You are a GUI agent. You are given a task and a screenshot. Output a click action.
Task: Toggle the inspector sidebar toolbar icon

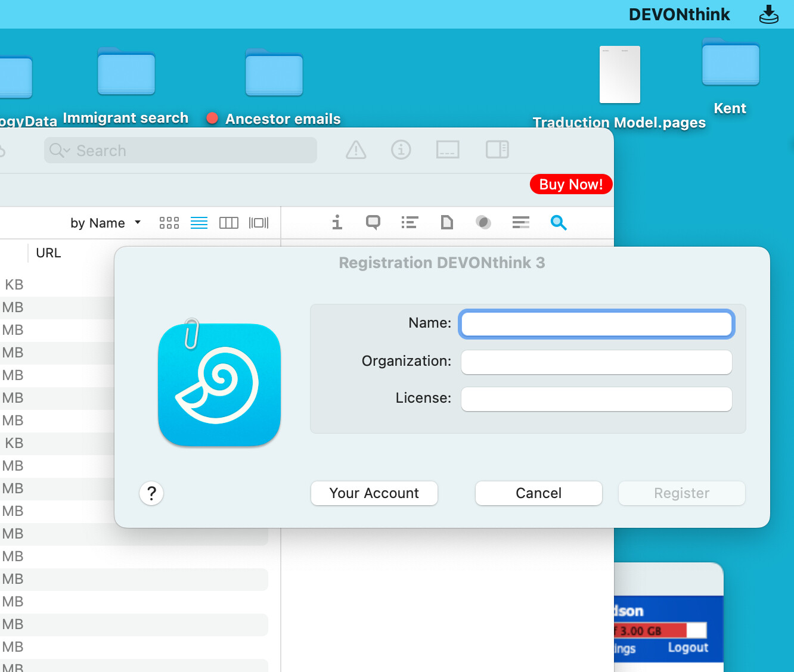497,150
